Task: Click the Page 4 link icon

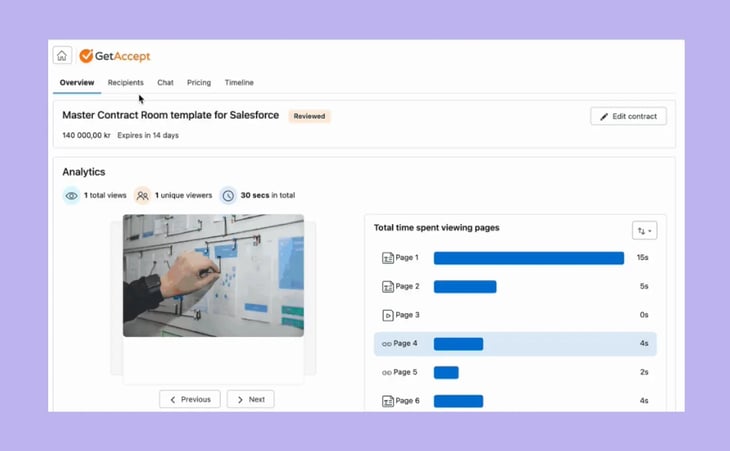Action: (386, 344)
